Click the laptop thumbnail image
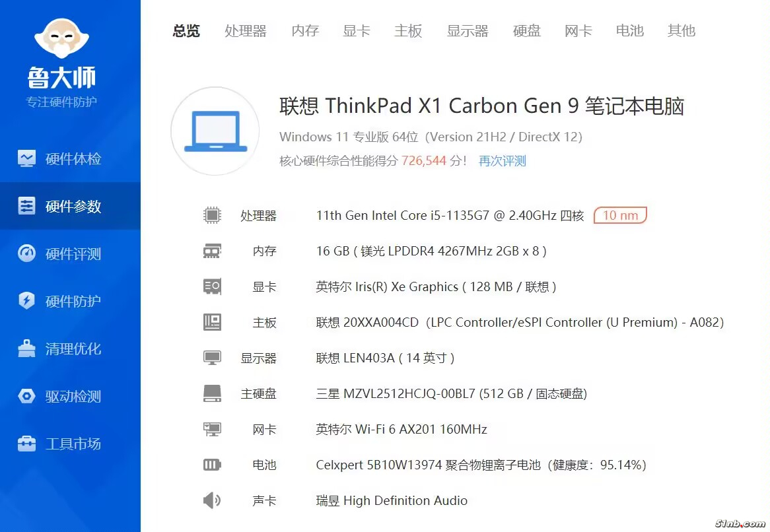This screenshot has width=770, height=532. [x=215, y=131]
